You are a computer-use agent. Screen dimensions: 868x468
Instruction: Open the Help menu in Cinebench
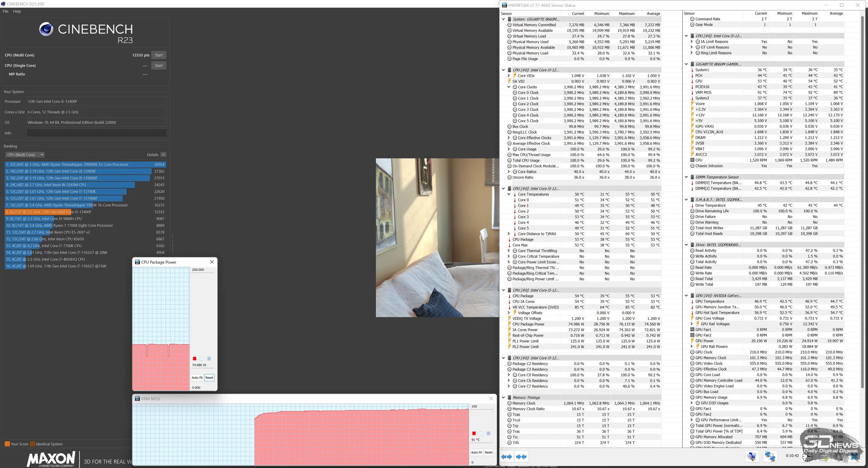coord(17,11)
